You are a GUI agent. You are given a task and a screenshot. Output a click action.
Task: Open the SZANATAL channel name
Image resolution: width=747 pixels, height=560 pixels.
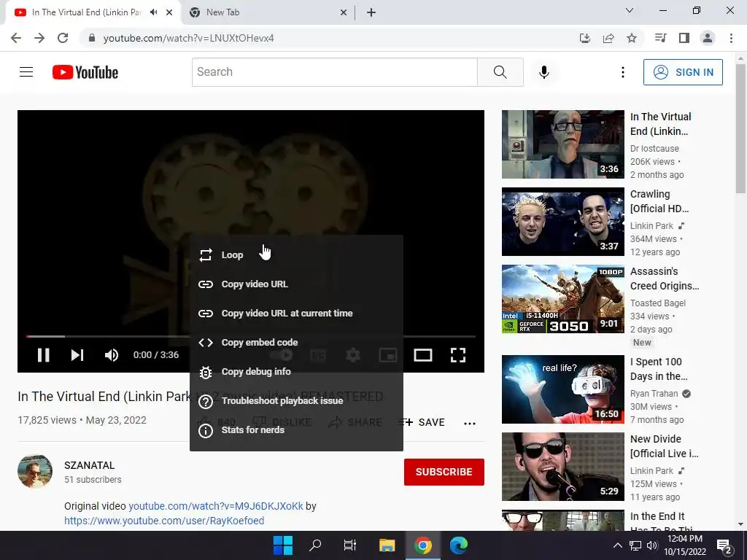tap(90, 465)
